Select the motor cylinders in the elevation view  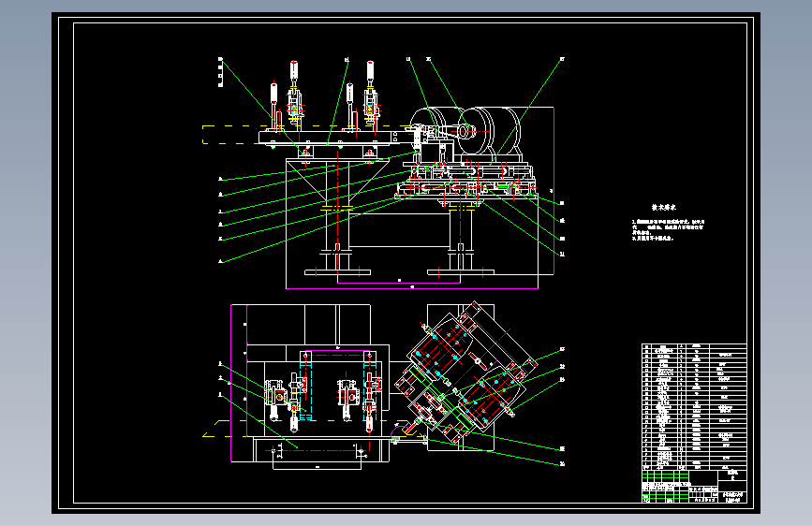(465, 130)
